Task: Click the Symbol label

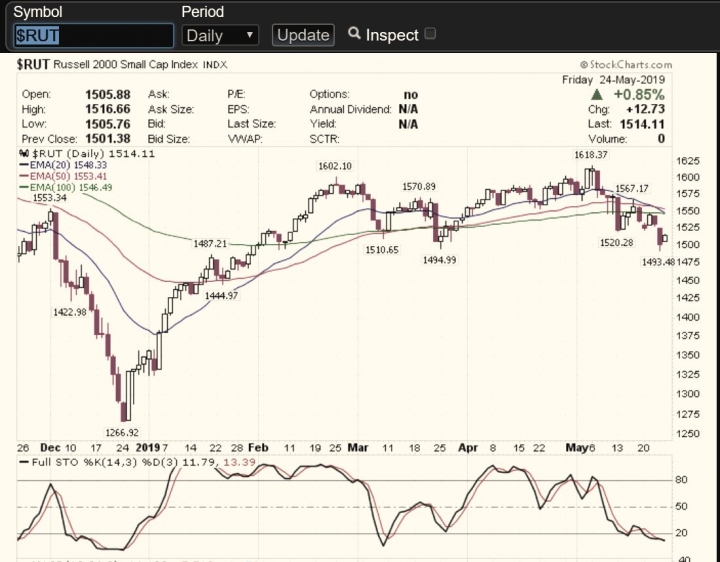Action: (x=38, y=12)
